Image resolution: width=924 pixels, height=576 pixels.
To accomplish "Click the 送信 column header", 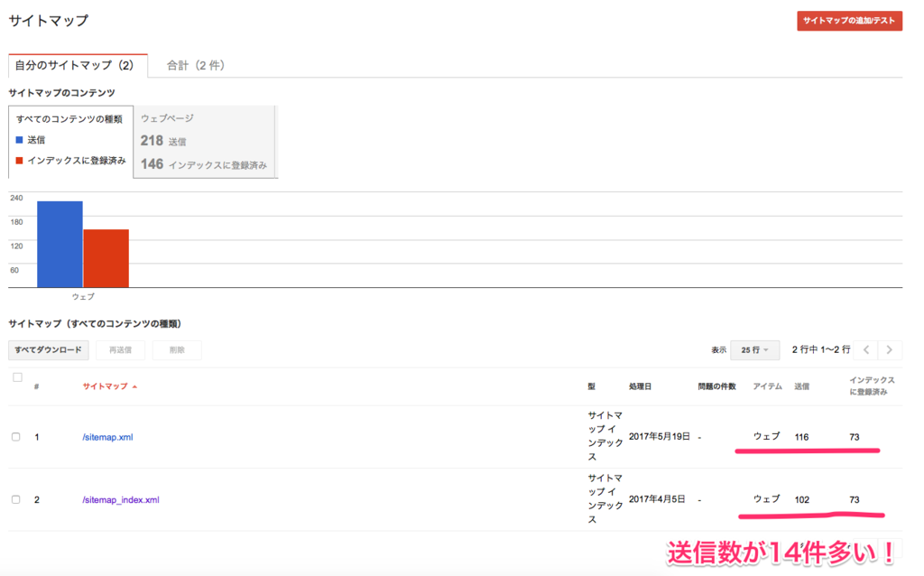I will coord(801,386).
